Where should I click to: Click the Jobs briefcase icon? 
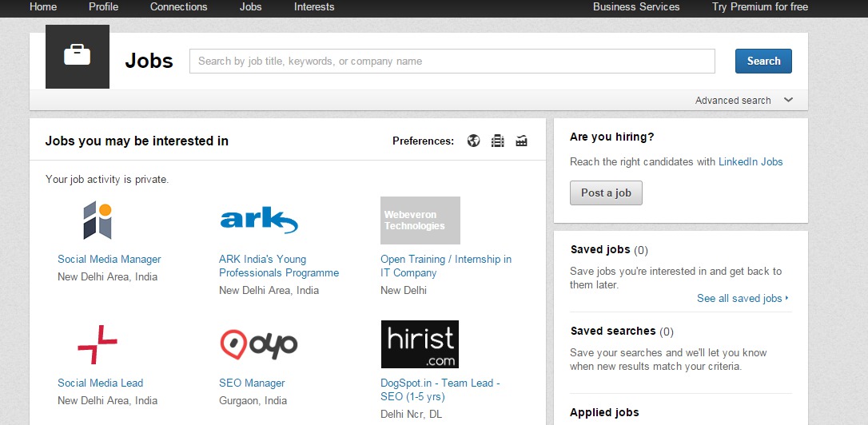coord(77,57)
